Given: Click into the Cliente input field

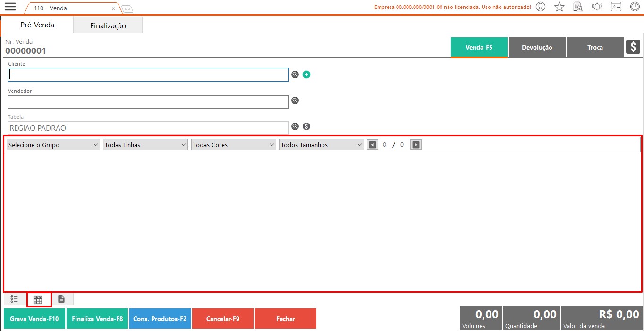Looking at the screenshot, I should click(148, 75).
